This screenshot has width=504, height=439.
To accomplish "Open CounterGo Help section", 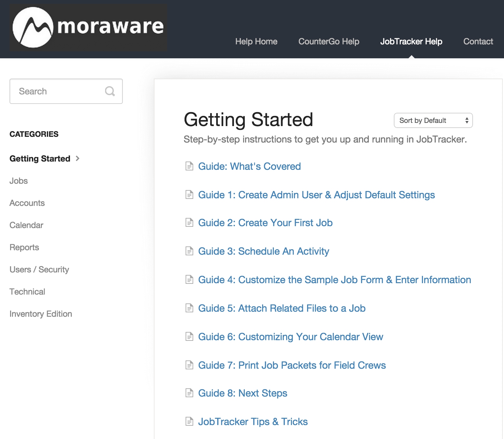I will pos(329,41).
